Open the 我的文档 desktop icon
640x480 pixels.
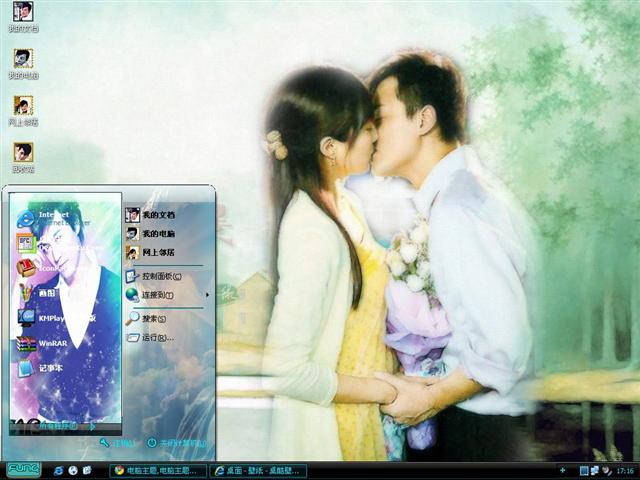coord(23,17)
